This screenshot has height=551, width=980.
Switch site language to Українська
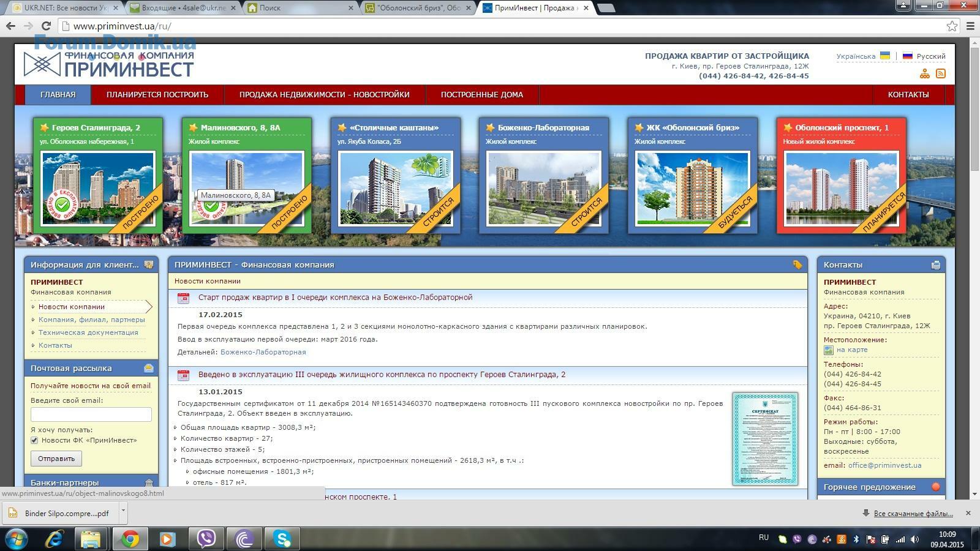click(x=856, y=56)
